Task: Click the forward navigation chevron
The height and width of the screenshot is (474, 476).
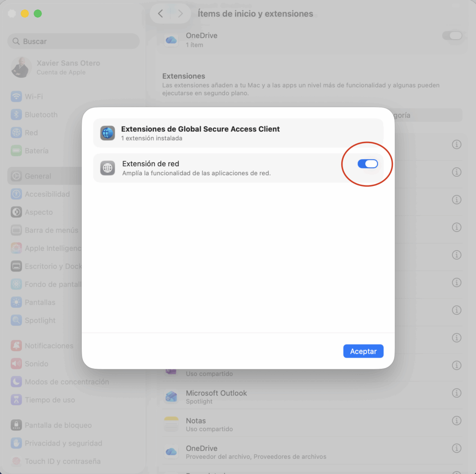Action: (180, 13)
